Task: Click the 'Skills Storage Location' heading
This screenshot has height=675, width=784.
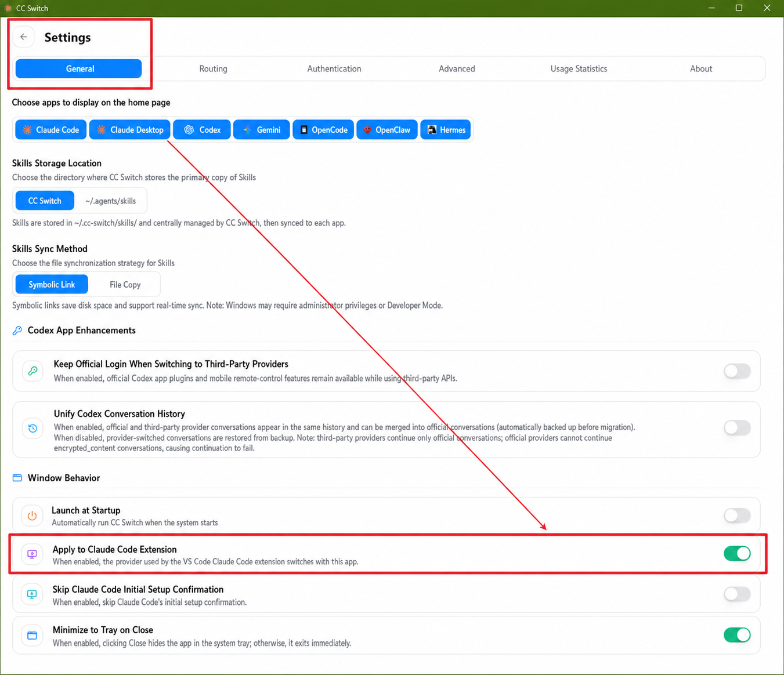Action: tap(57, 164)
